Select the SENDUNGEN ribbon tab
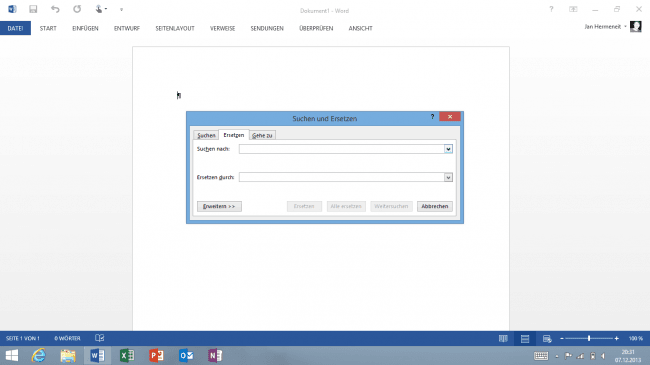Viewport: 650px width, 365px height. pos(267,28)
